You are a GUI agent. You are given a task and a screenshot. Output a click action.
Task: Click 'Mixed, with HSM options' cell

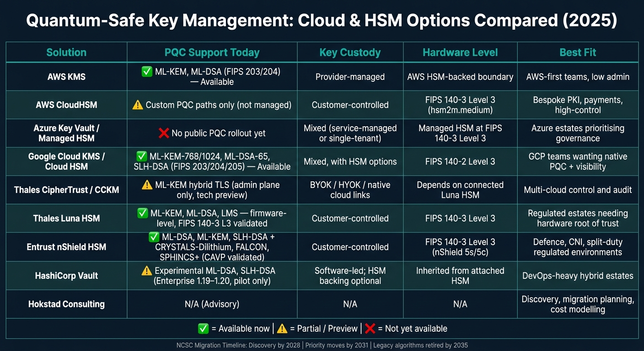350,161
